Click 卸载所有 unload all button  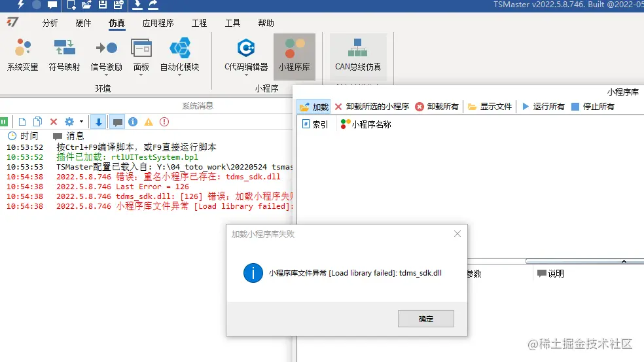437,107
